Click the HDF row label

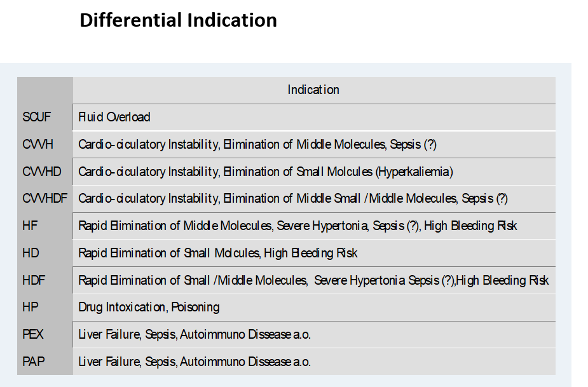34,280
